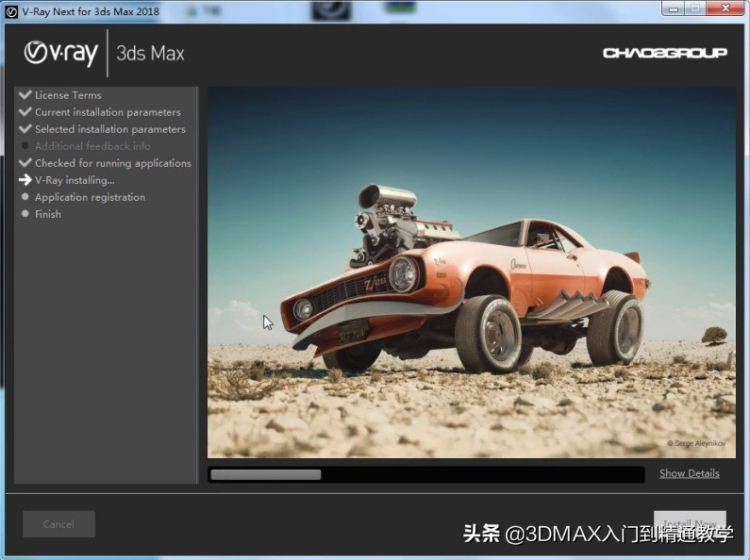Click the 3ds Max header text
750x560 pixels.
pyautogui.click(x=150, y=53)
